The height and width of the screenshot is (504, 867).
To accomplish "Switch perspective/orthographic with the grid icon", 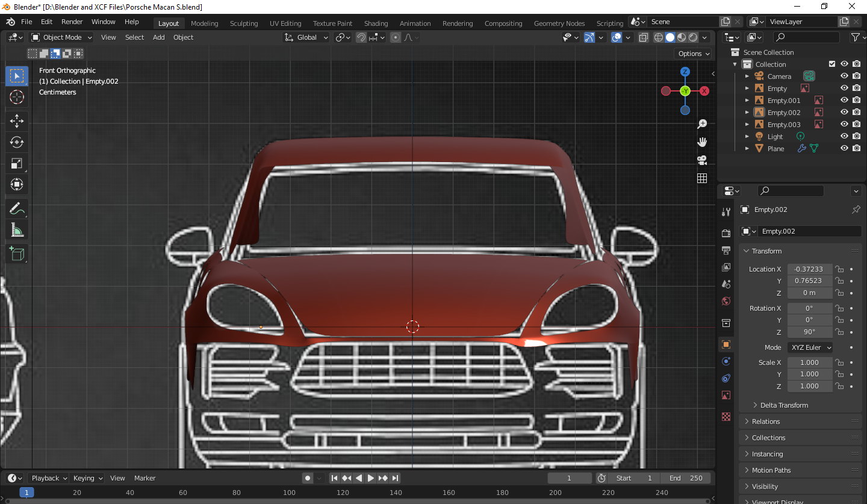I will (702, 178).
